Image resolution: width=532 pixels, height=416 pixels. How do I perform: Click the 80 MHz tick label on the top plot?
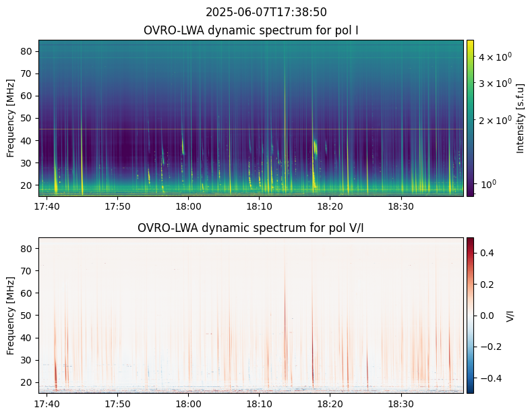tap(28, 51)
